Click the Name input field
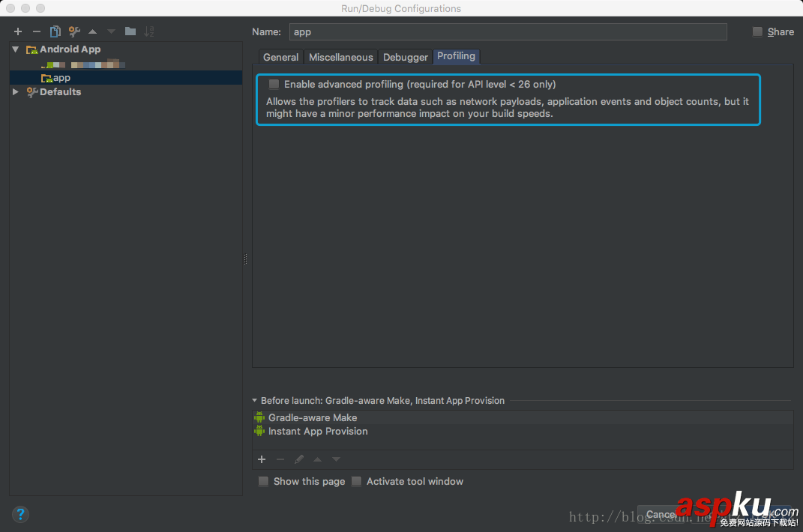Screen dimensions: 803x532 tap(508, 31)
